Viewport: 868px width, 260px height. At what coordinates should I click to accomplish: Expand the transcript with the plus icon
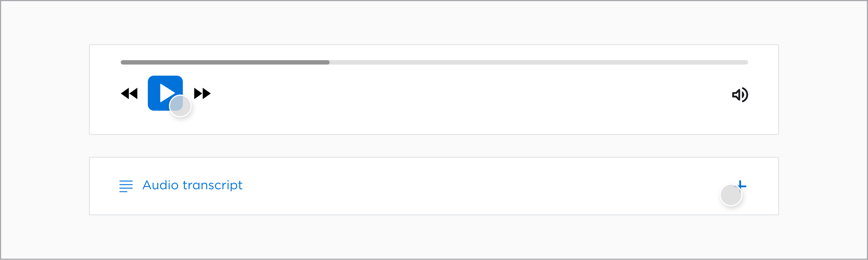coord(742,186)
